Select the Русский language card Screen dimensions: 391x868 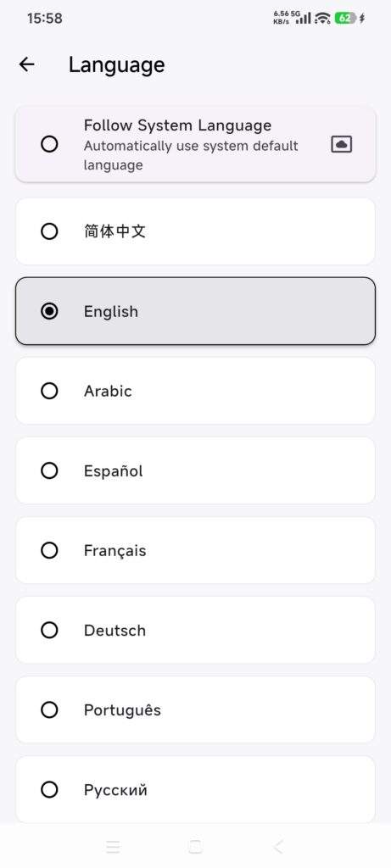195,789
